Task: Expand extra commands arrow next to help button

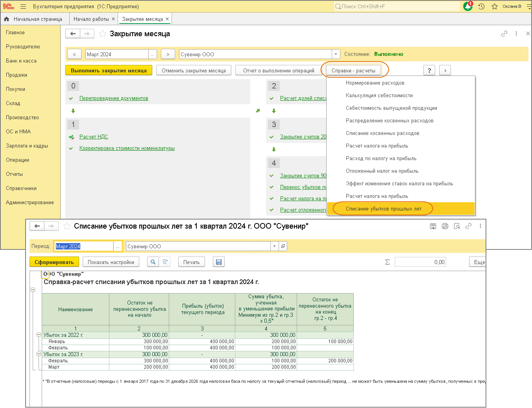Action: click(x=445, y=70)
